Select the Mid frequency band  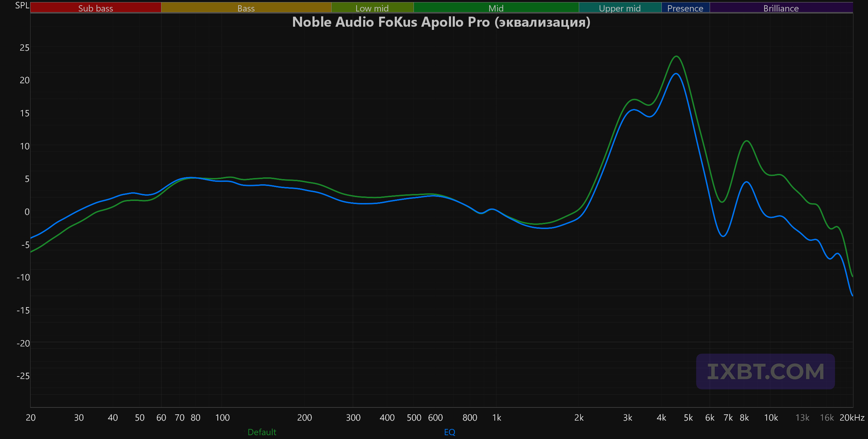coord(496,8)
